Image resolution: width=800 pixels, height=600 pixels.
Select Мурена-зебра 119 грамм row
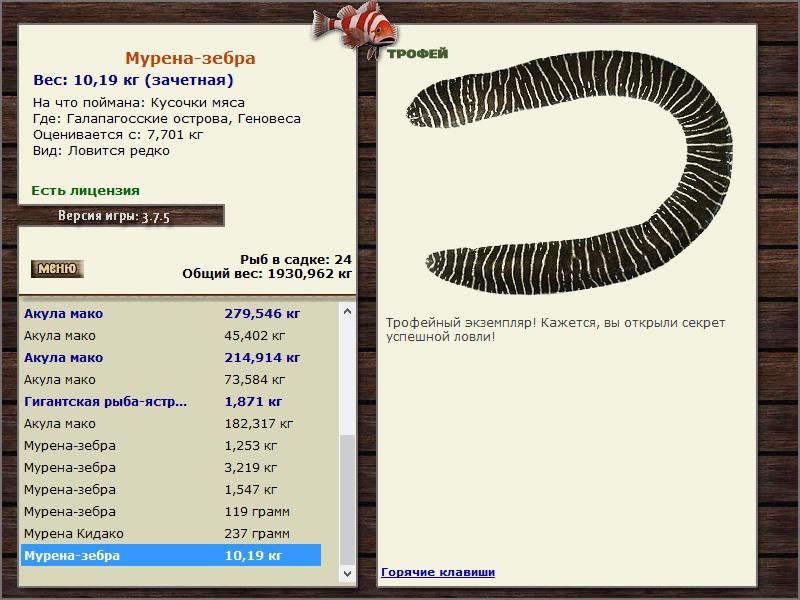(171, 511)
